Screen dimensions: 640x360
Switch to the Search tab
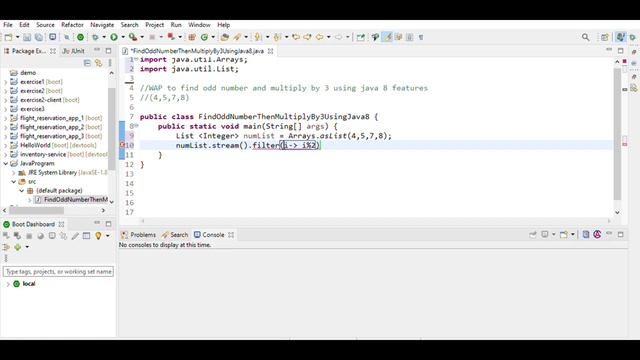(175, 235)
